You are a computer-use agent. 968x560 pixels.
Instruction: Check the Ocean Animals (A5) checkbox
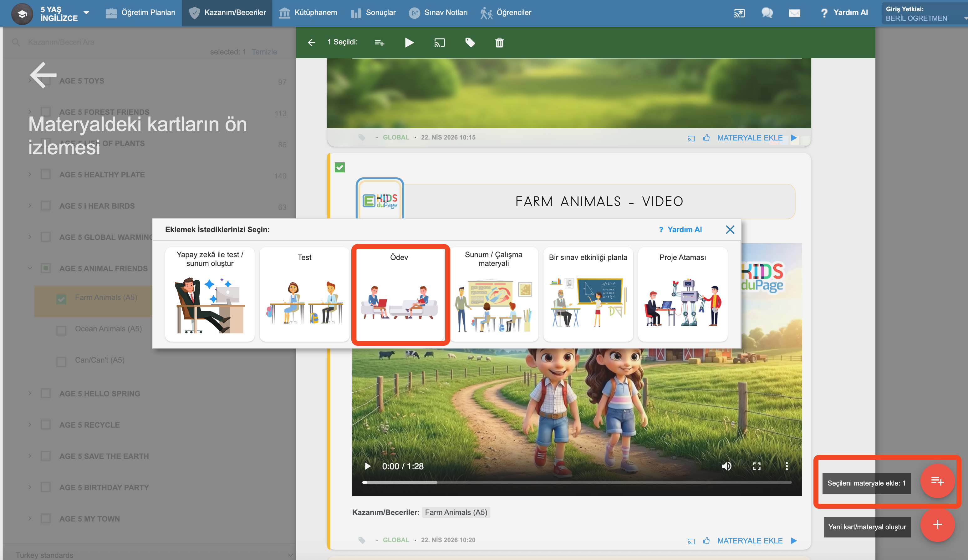[61, 330]
